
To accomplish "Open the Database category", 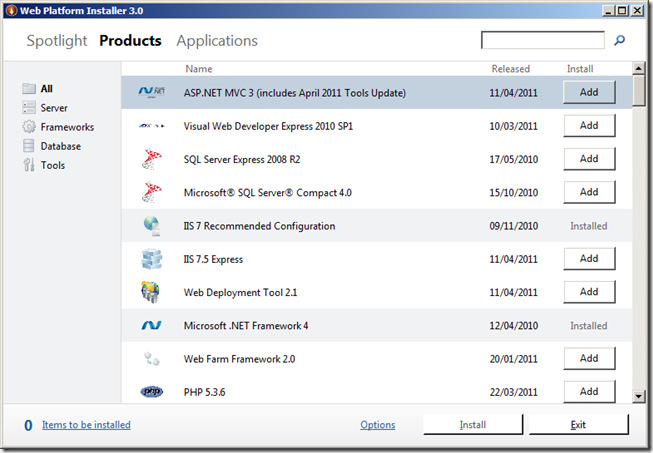I will 60,146.
